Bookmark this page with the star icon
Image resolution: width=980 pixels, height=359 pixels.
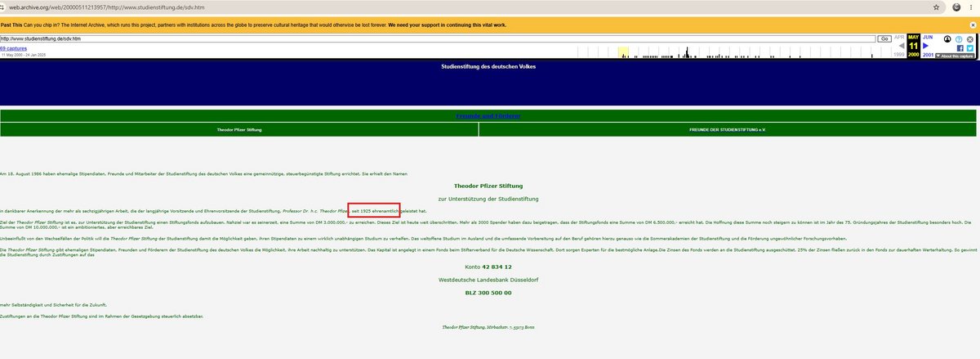pyautogui.click(x=936, y=7)
